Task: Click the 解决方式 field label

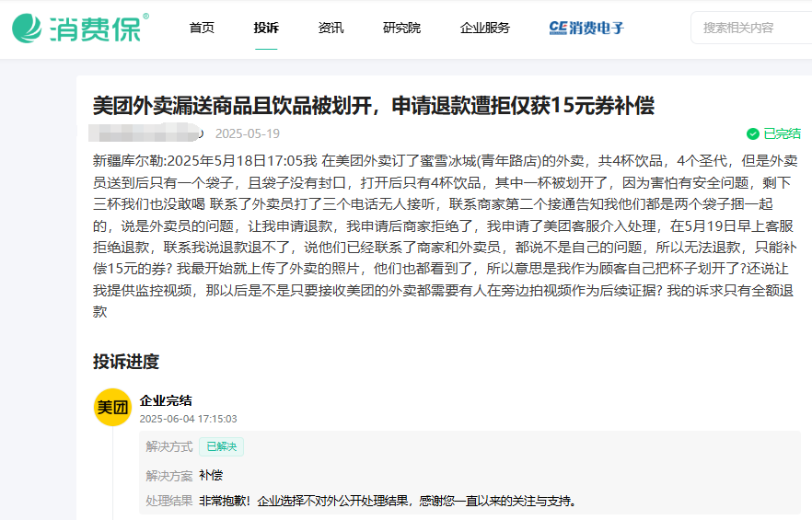Action: coord(168,446)
